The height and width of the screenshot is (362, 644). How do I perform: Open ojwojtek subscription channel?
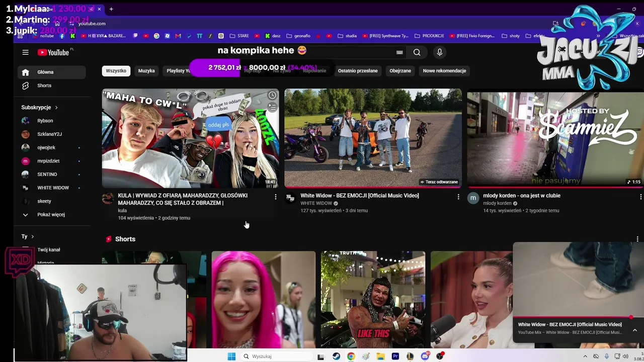point(51,148)
